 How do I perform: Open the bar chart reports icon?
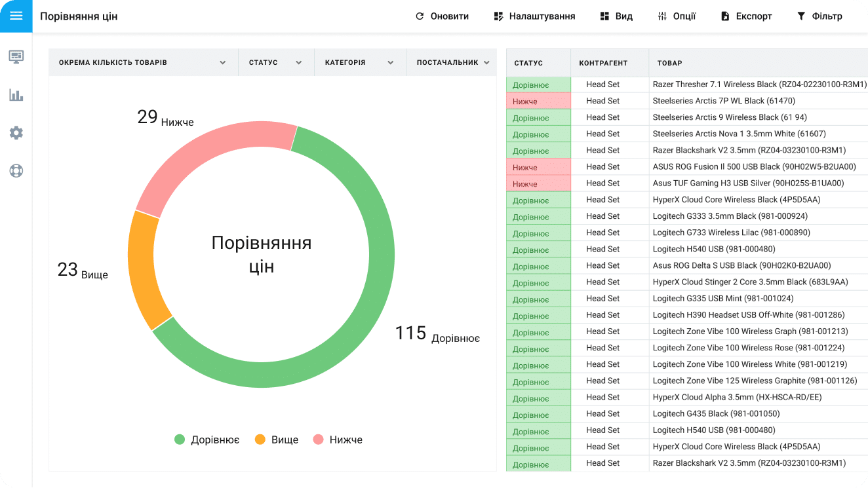[16, 95]
